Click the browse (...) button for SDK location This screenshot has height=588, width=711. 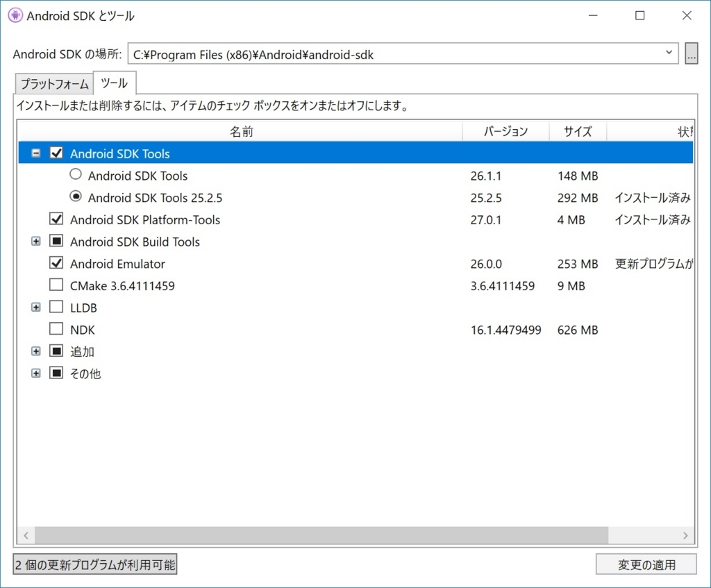tap(691, 53)
